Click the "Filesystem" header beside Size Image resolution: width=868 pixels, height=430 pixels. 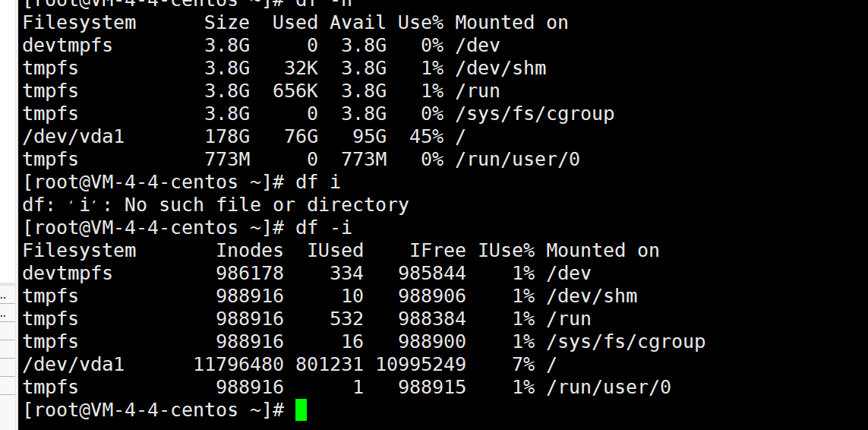tap(79, 23)
